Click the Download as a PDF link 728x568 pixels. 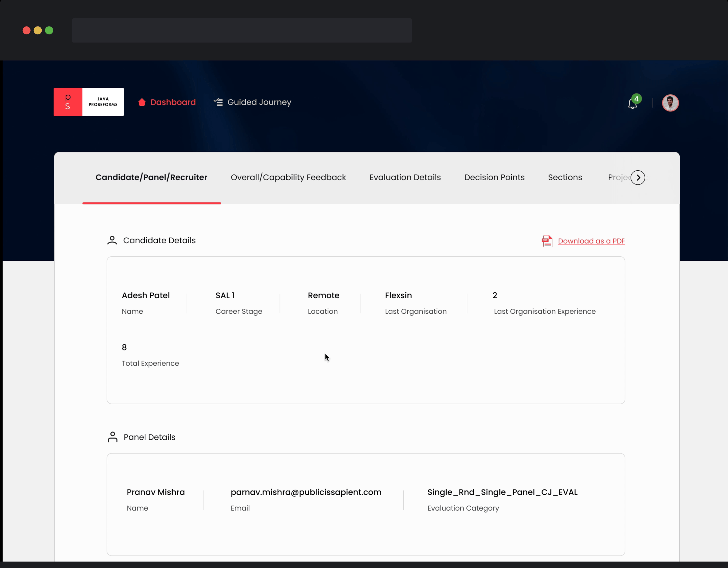(x=591, y=241)
